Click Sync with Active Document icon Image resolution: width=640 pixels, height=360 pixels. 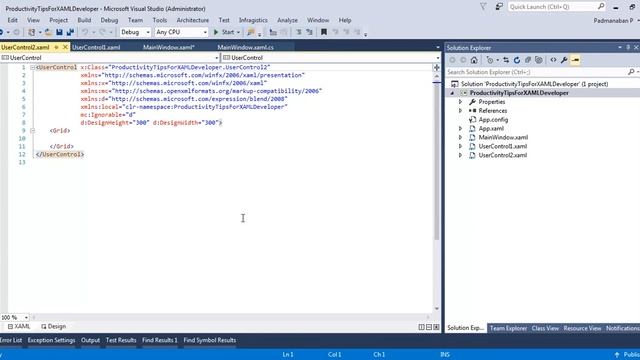coord(506,60)
